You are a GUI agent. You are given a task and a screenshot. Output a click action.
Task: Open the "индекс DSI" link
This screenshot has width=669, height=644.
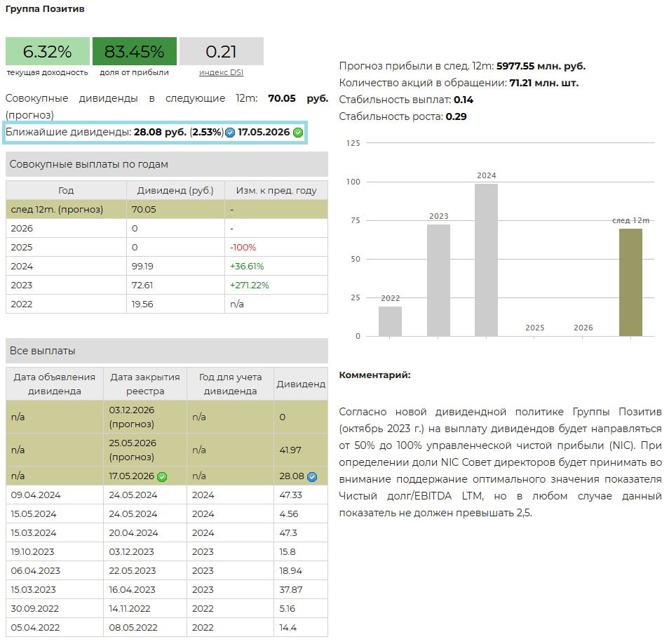[221, 72]
